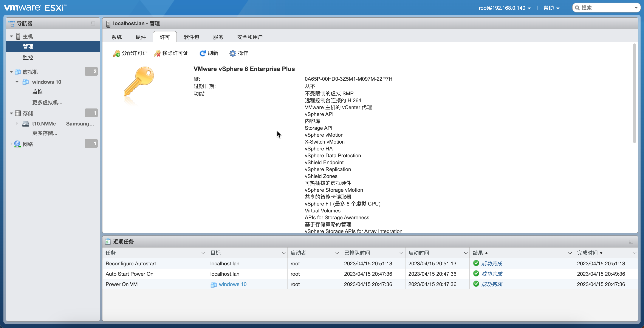Click the Virtual Machines (虚拟机) icon
The image size is (644, 328).
tap(18, 72)
